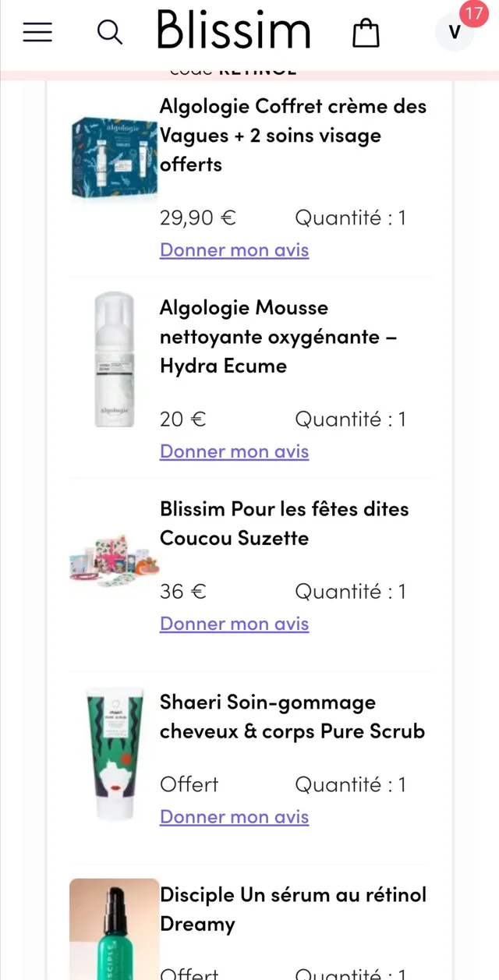Click Donner mon avis under Hydra Ecume
This screenshot has width=499, height=980.
click(234, 451)
